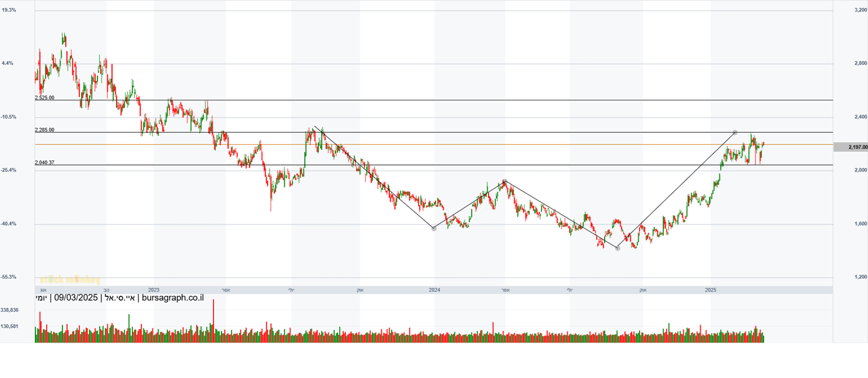Select trend line anchor touching the 2,285.00 line
This screenshot has width=868, height=378.
tap(735, 133)
